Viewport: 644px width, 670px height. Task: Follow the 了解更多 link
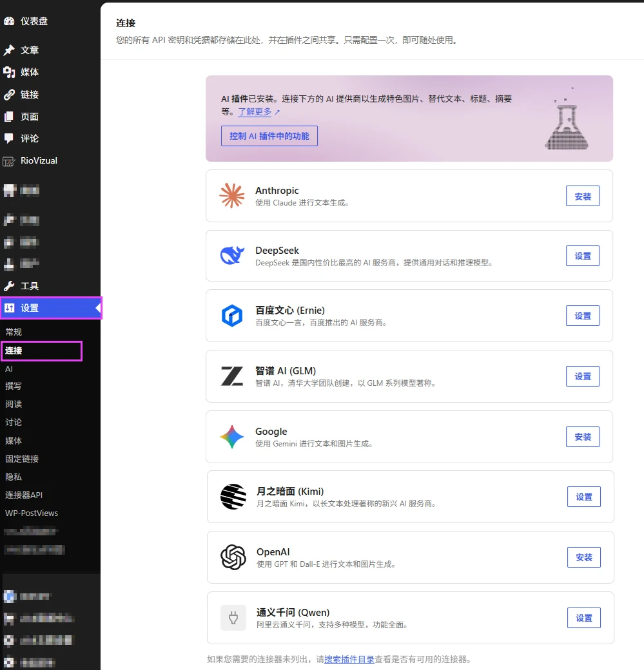pos(255,111)
